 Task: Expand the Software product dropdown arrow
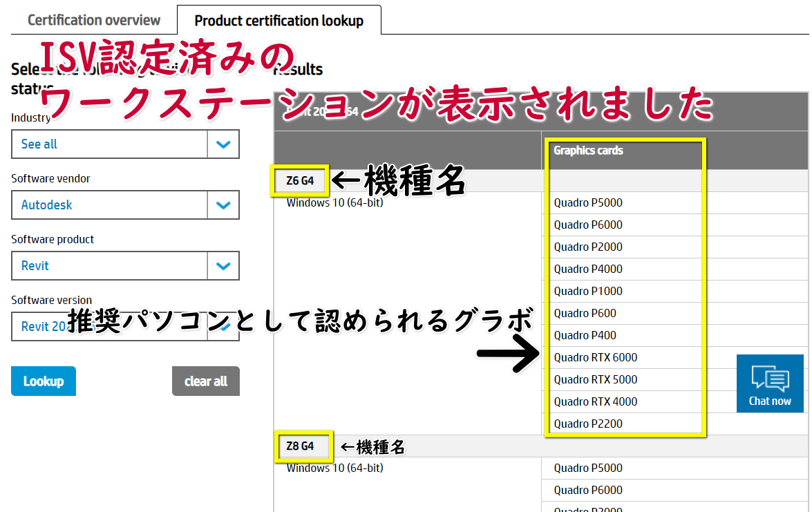223,266
